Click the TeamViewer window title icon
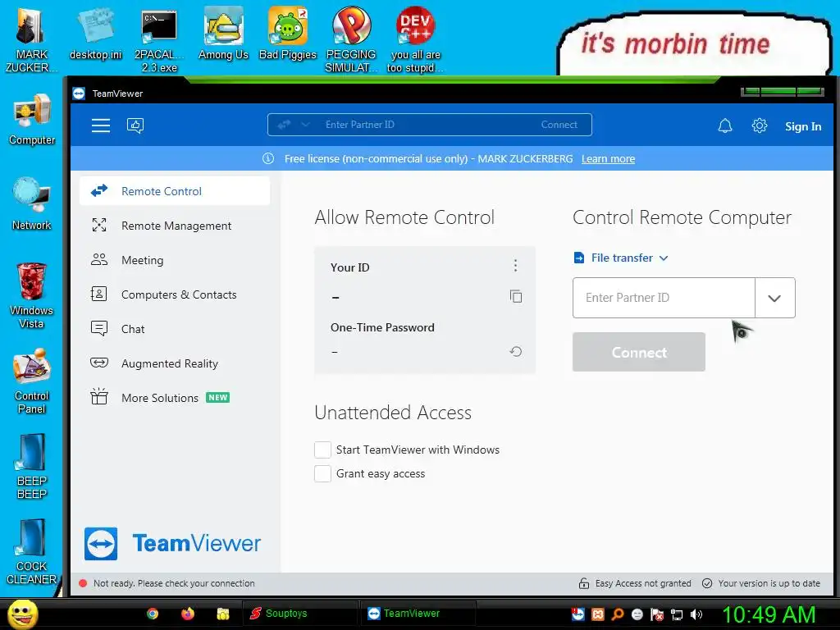This screenshot has width=840, height=630. coord(79,94)
